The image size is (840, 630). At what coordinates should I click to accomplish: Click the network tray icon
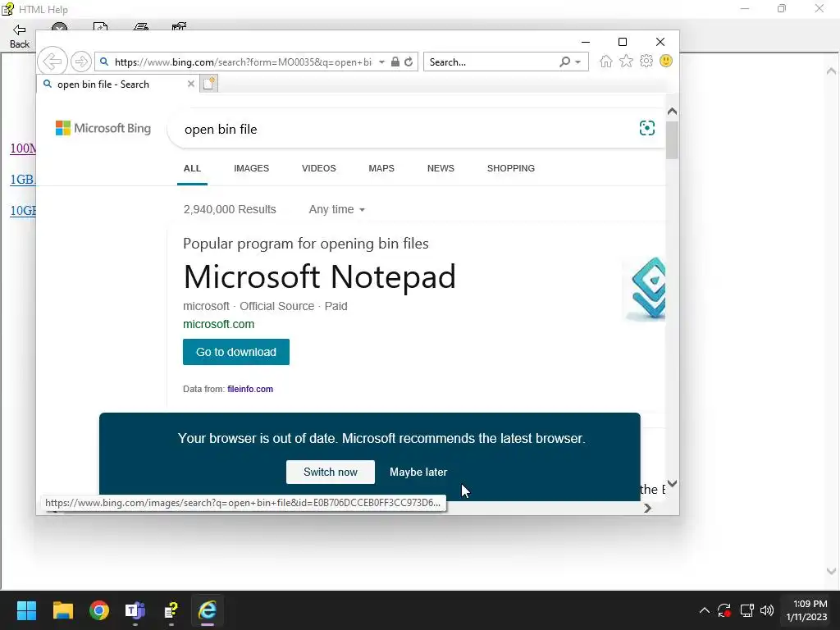pos(746,610)
